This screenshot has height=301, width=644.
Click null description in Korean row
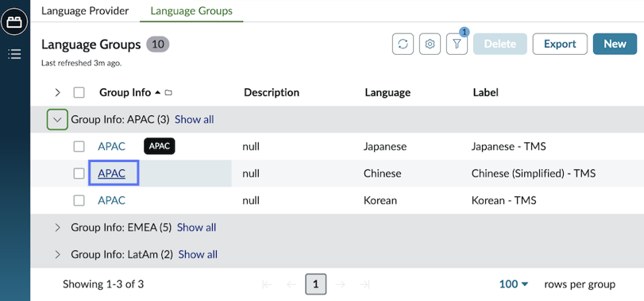(x=251, y=201)
